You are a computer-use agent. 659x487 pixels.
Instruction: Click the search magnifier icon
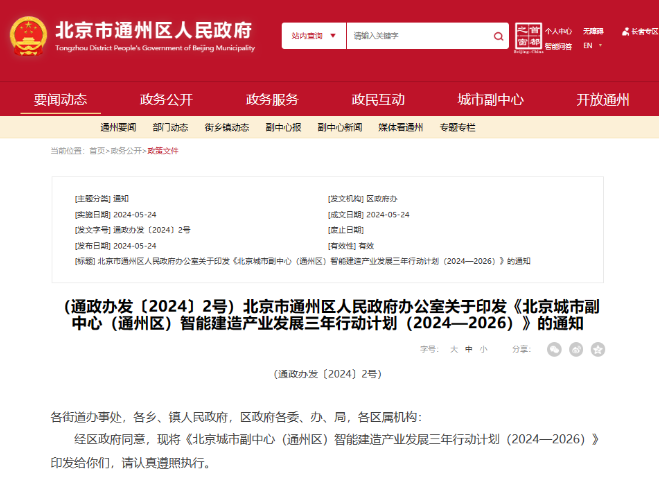coord(500,36)
